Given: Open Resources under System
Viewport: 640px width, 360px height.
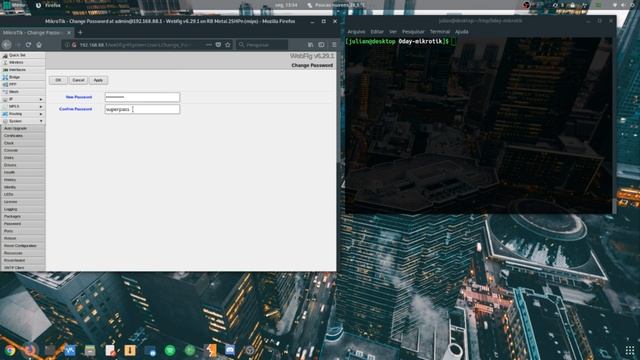Looking at the screenshot, I should (x=23, y=253).
